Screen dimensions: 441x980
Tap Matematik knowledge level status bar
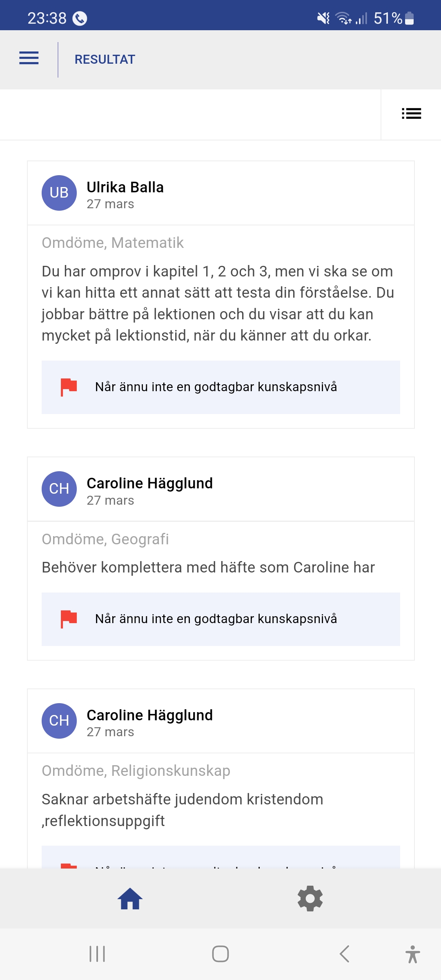click(220, 387)
